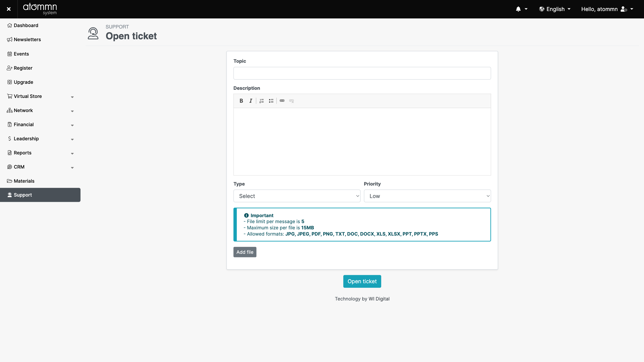Viewport: 644px width, 362px height.
Task: Click the Dashboard sidebar icon
Action: 9,25
